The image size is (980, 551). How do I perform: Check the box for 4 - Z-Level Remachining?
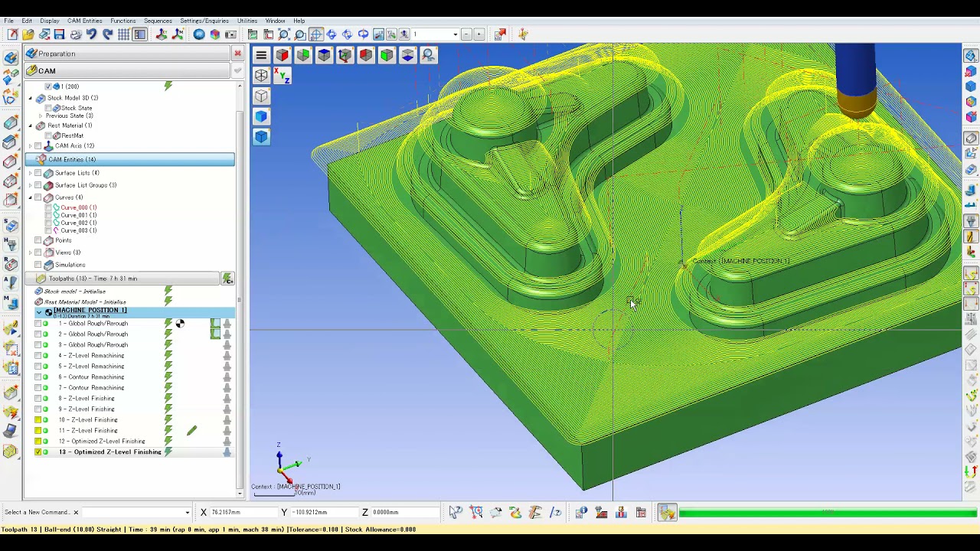pyautogui.click(x=38, y=356)
